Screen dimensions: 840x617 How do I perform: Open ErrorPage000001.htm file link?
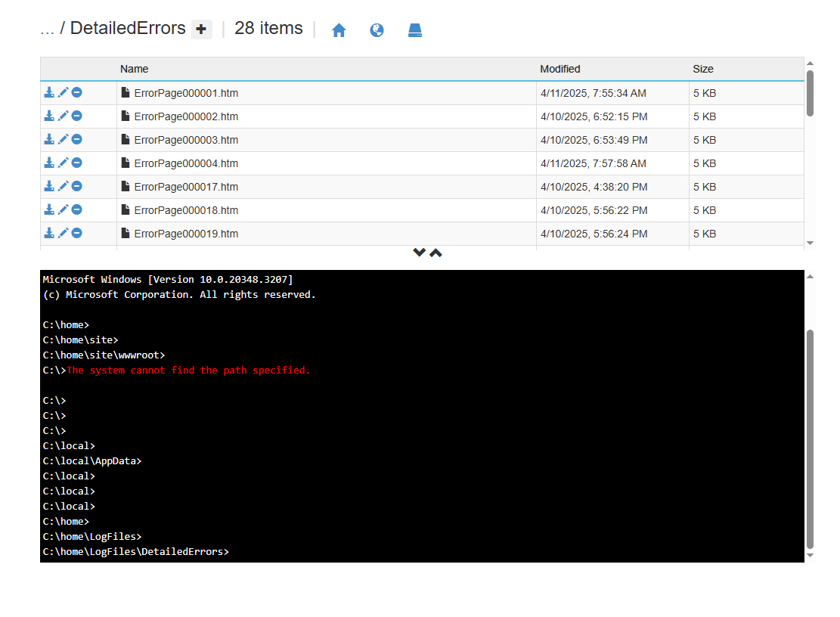click(x=186, y=94)
